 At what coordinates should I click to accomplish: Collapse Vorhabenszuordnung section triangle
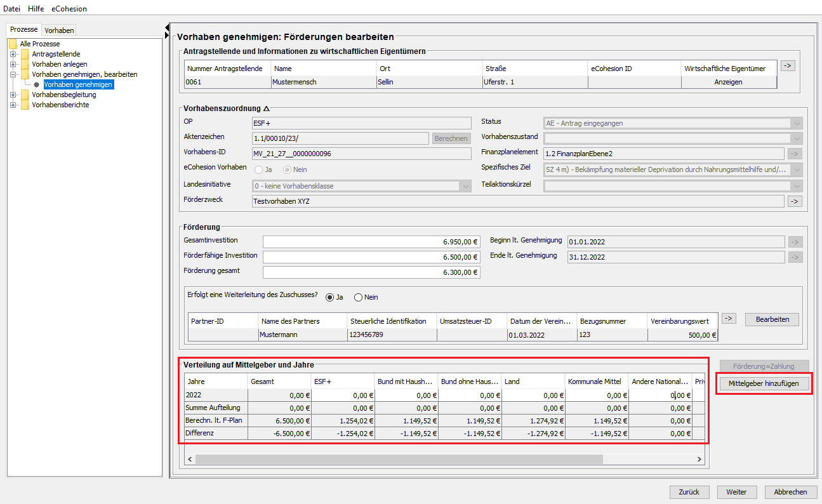[267, 109]
